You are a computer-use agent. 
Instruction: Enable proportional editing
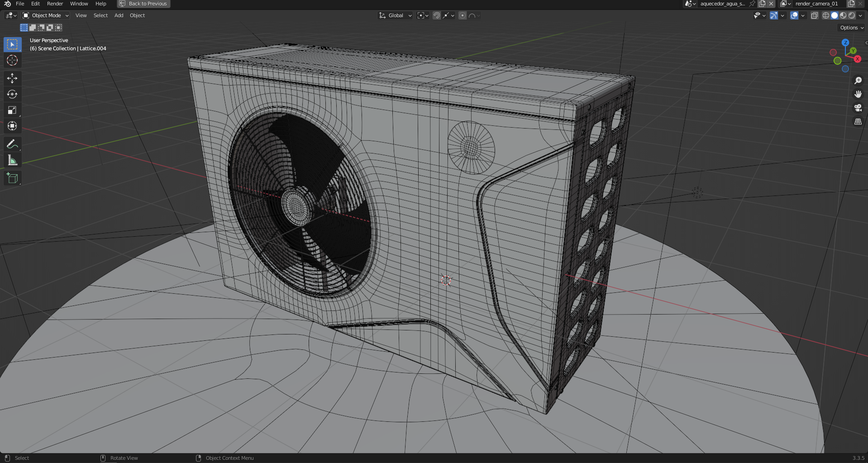point(462,15)
